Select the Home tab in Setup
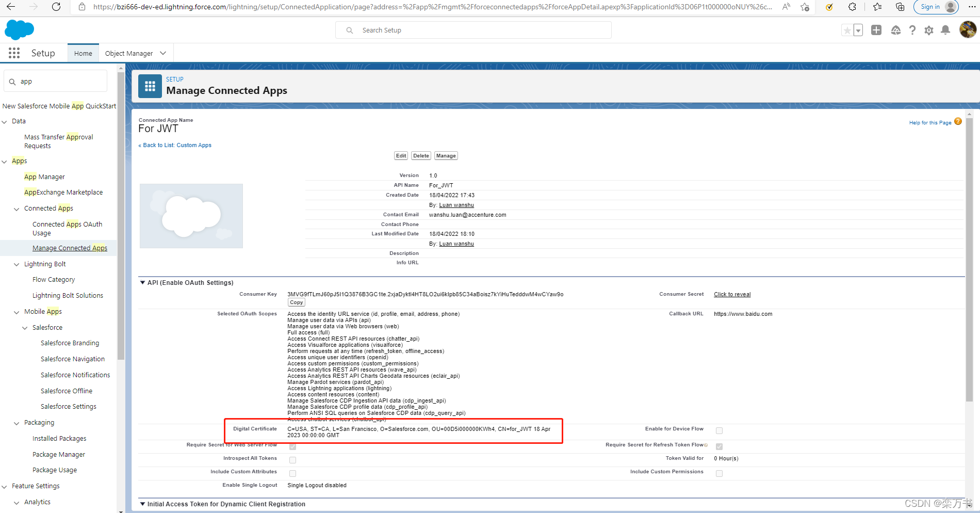The image size is (980, 513). pyautogui.click(x=83, y=53)
